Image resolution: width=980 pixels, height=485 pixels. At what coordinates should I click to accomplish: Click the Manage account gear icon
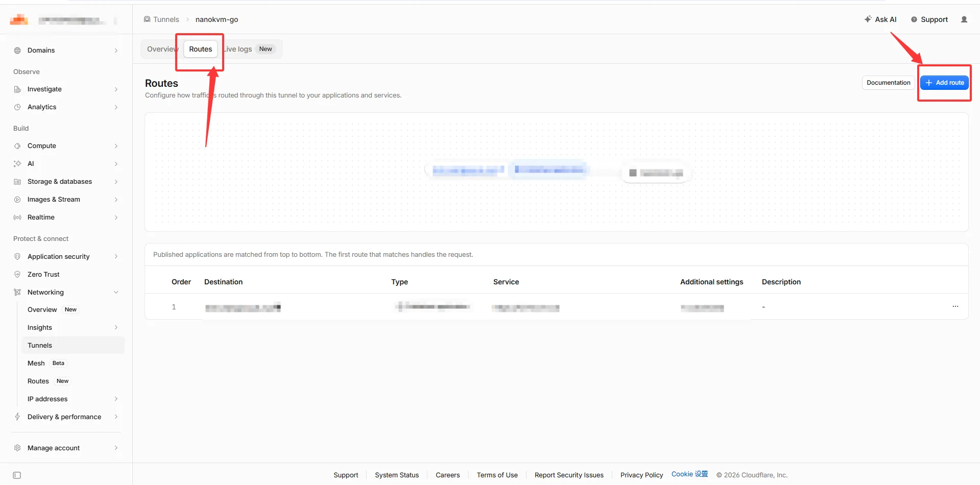pos(17,448)
